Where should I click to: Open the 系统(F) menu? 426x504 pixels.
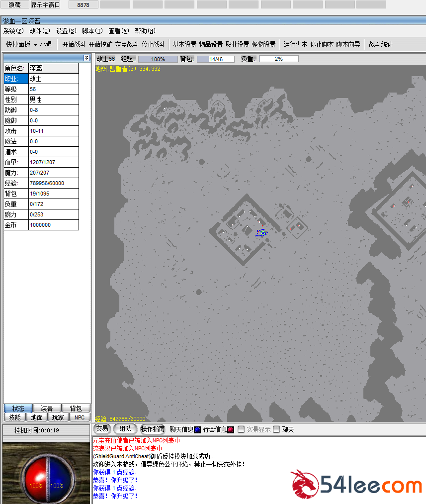click(13, 31)
